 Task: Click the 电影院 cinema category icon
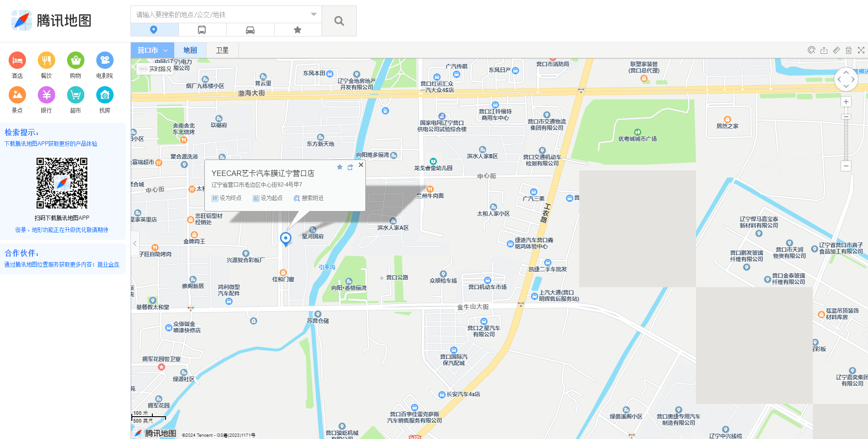(x=104, y=61)
